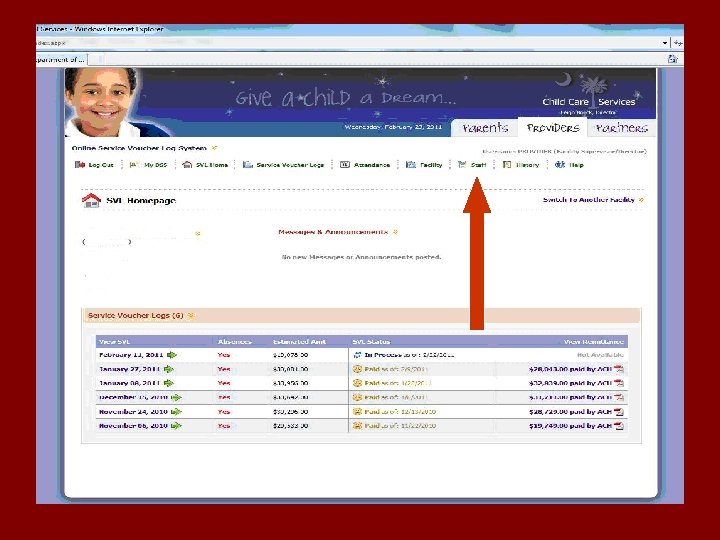Viewport: 720px width, 540px height.
Task: Click the 'Child Care Services' logo
Action: [x=591, y=96]
